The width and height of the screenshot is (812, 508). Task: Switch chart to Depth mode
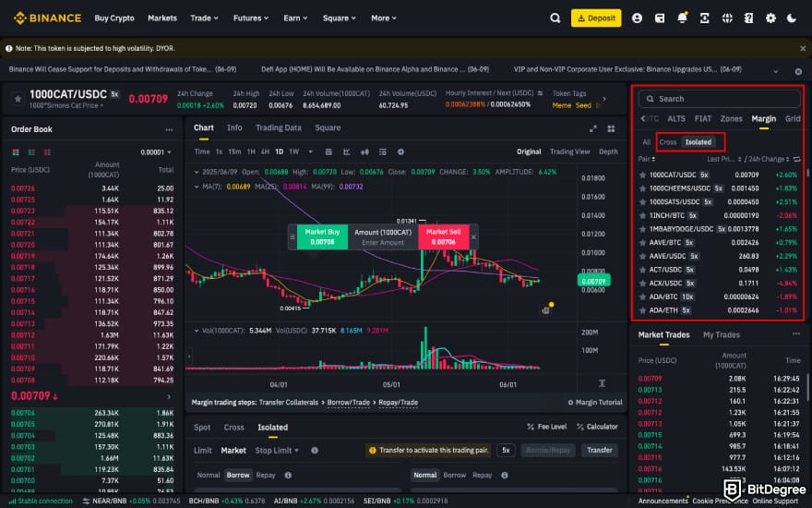pos(608,151)
